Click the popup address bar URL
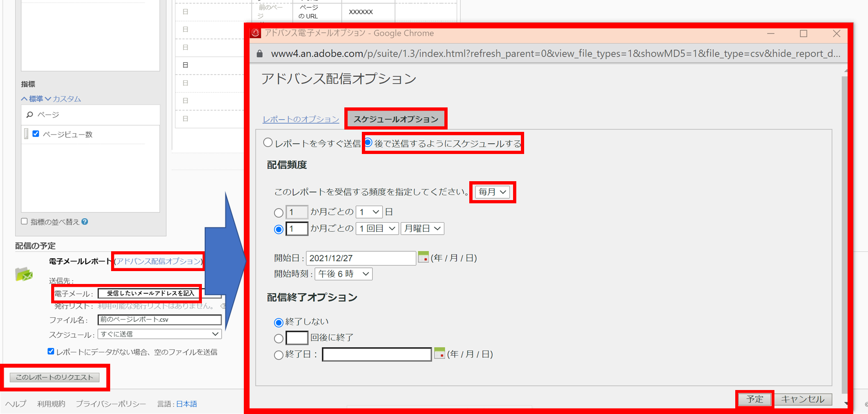Viewport: 868px width, 414px height. [x=555, y=53]
